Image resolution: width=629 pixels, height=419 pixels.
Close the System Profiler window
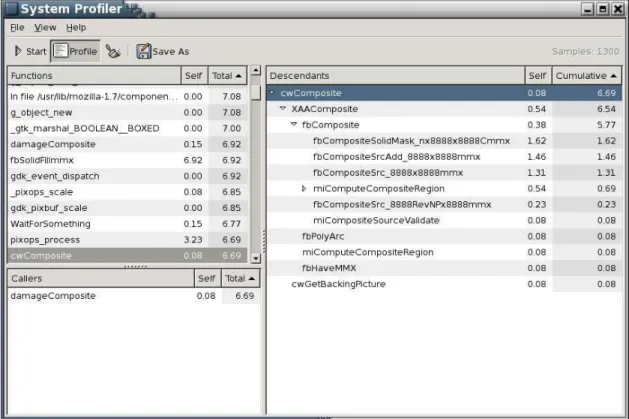pyautogui.click(x=618, y=9)
